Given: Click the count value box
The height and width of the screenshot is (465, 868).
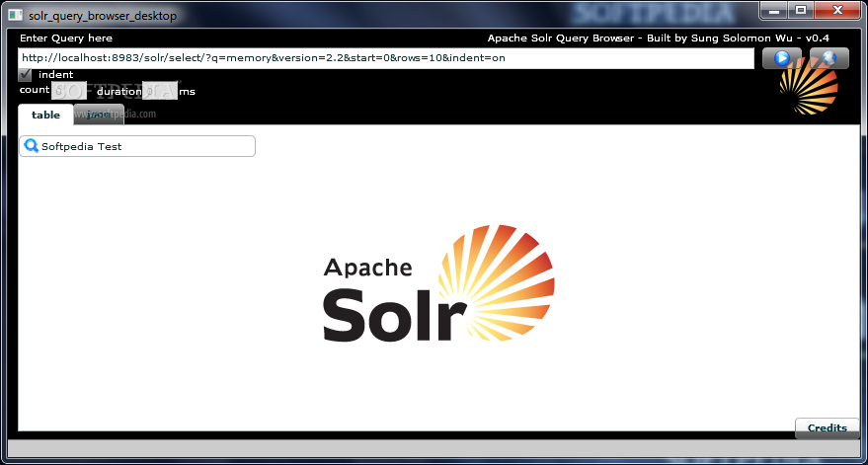Looking at the screenshot, I should [x=69, y=90].
